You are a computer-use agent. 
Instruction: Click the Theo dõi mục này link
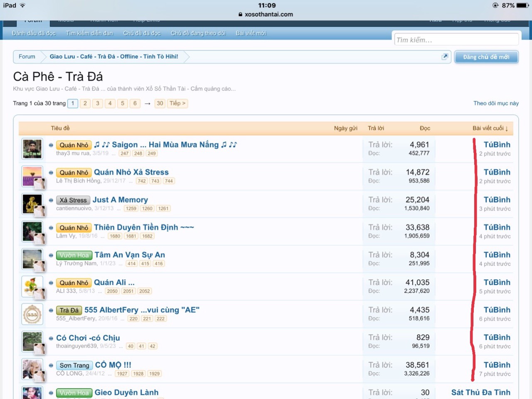point(496,103)
